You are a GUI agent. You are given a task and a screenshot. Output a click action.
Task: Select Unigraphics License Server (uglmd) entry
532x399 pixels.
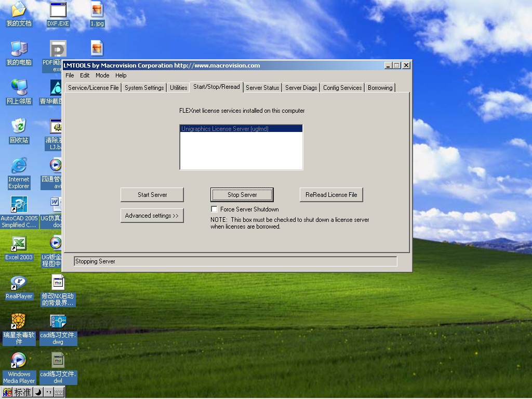(x=241, y=129)
